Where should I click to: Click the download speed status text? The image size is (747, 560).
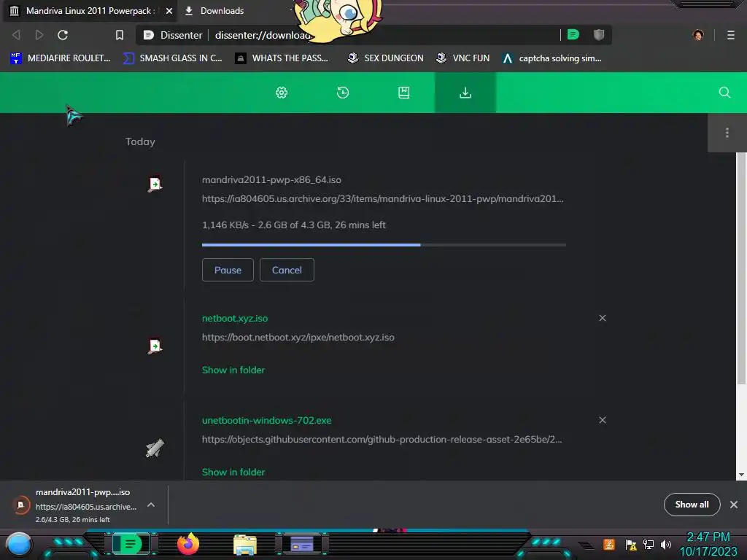pyautogui.click(x=293, y=225)
